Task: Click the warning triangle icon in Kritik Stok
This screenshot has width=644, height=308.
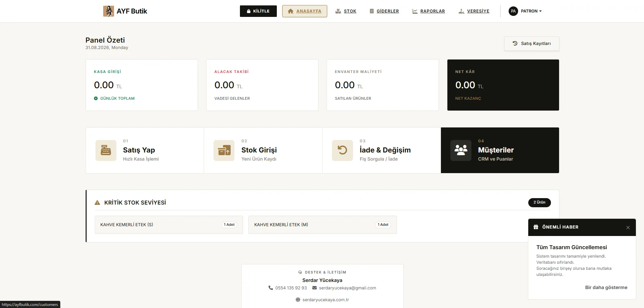Action: click(97, 203)
